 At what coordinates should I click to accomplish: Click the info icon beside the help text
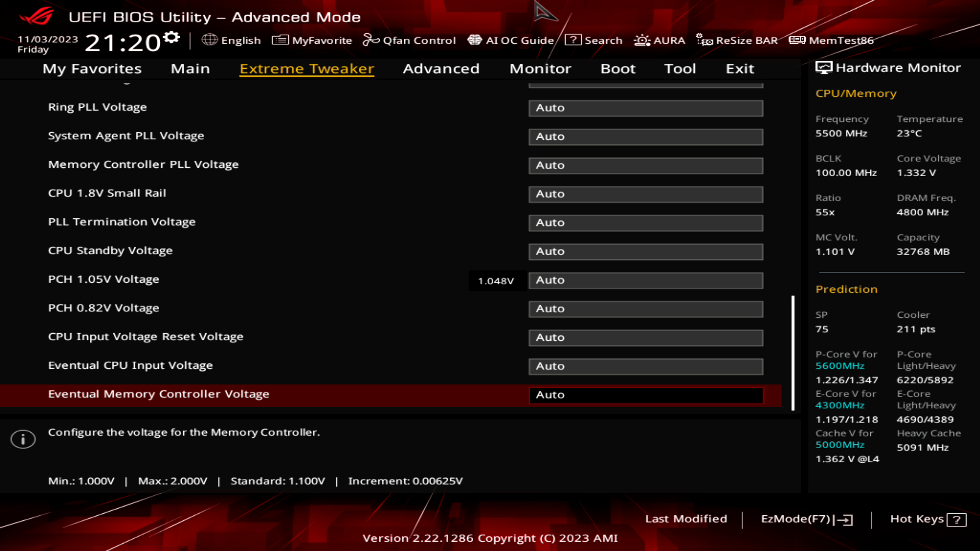[x=23, y=439]
